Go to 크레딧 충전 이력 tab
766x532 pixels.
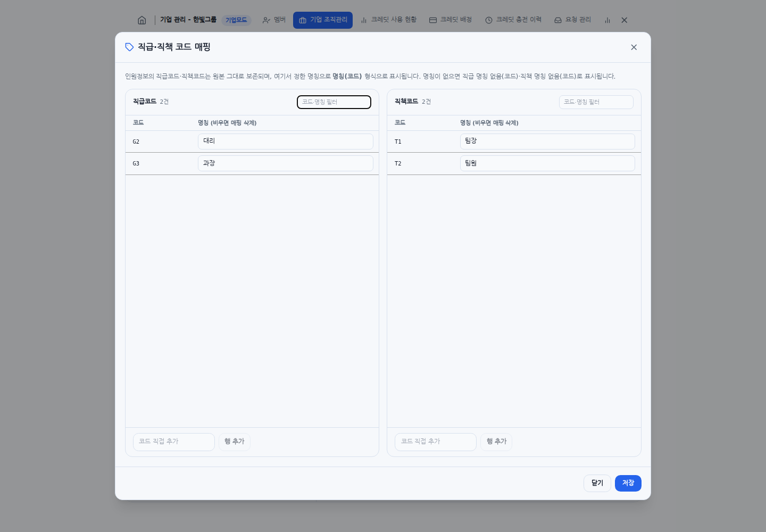pos(513,20)
